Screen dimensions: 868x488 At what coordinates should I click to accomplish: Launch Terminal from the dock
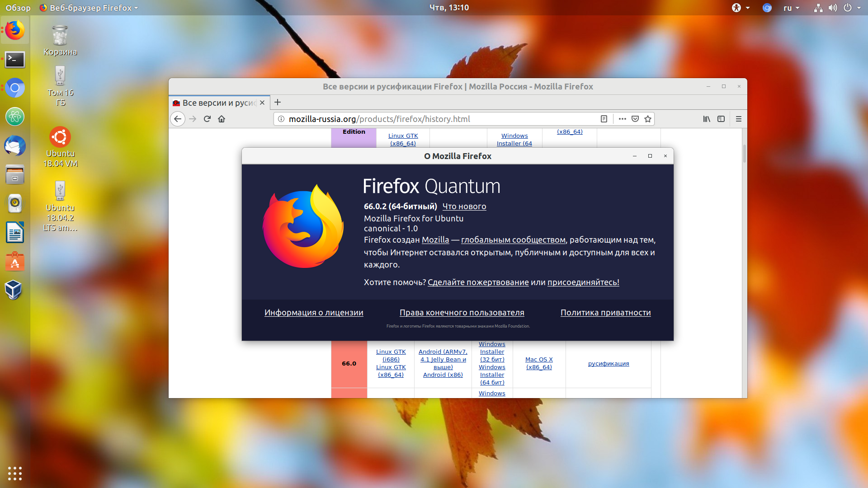15,60
